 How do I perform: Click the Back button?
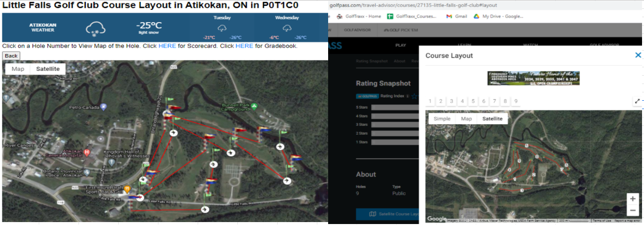pos(11,56)
